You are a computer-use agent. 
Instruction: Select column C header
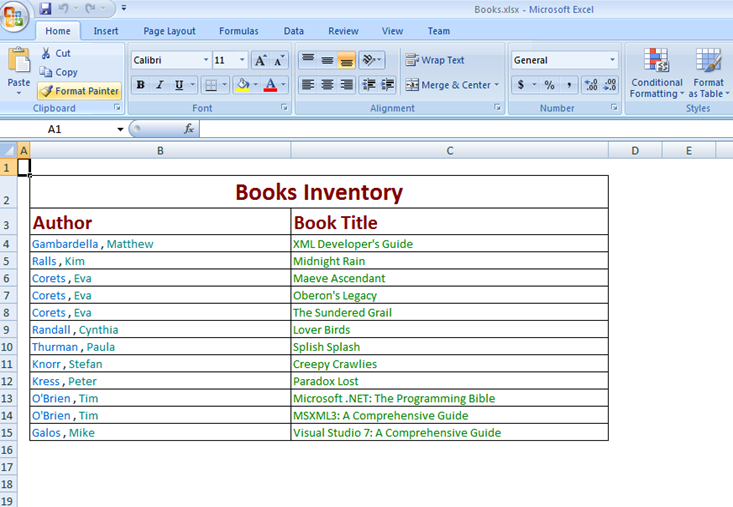(x=450, y=150)
